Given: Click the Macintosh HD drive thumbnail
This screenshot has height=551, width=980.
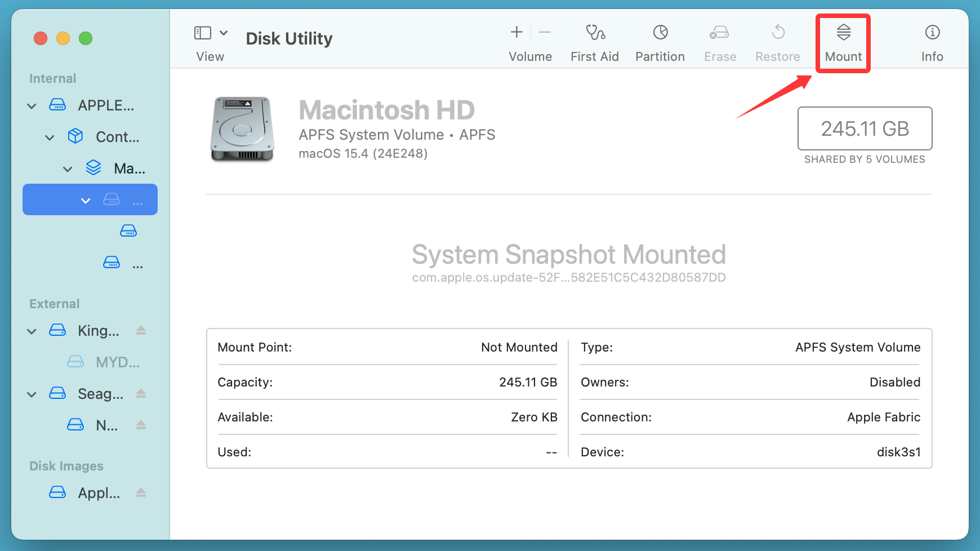Looking at the screenshot, I should coord(242,128).
